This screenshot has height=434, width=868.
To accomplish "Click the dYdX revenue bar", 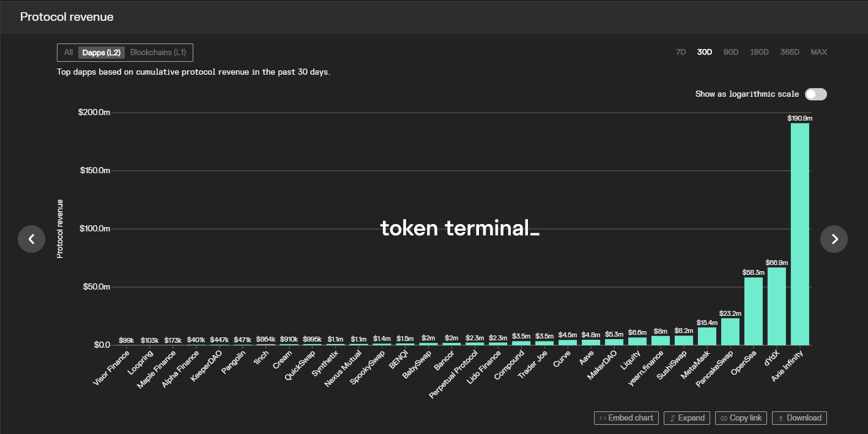I will 777,306.
